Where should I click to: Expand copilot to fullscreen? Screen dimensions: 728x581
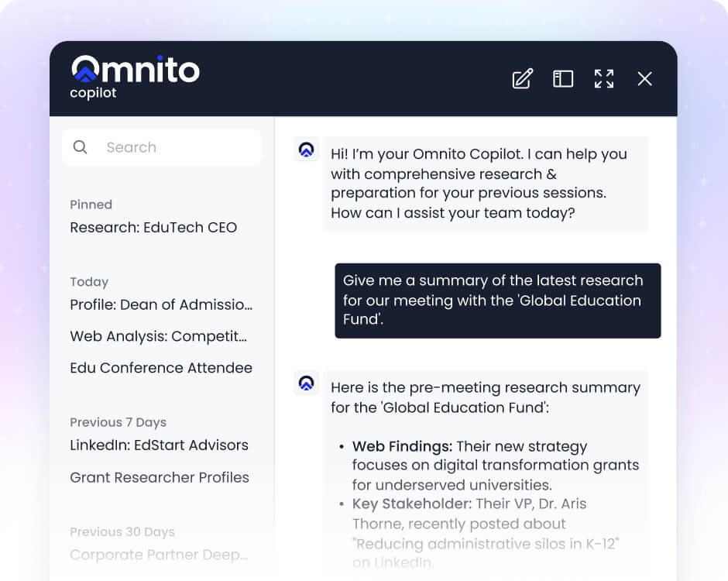pyautogui.click(x=603, y=78)
